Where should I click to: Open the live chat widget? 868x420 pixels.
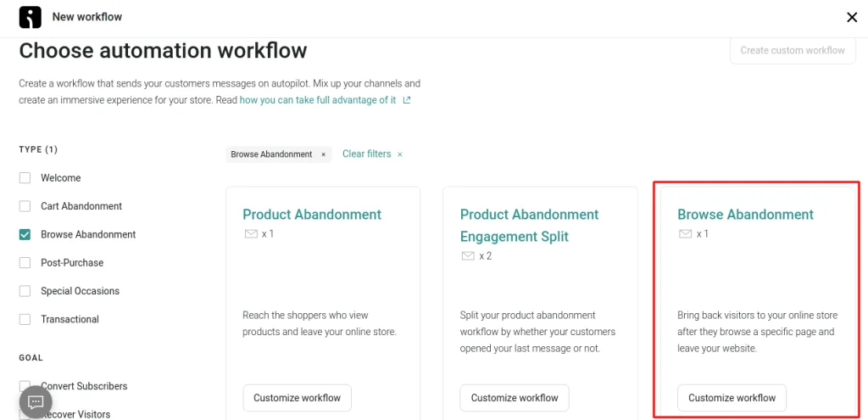coord(36,402)
